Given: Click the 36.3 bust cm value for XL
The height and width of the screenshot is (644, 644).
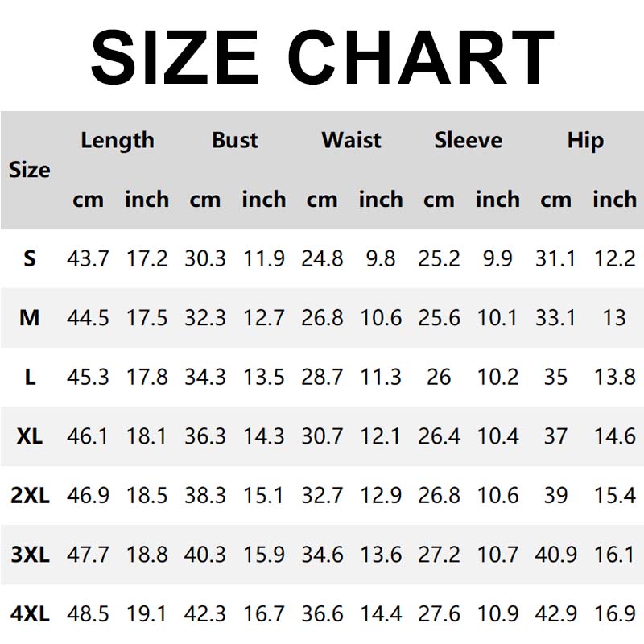Looking at the screenshot, I should [205, 436].
